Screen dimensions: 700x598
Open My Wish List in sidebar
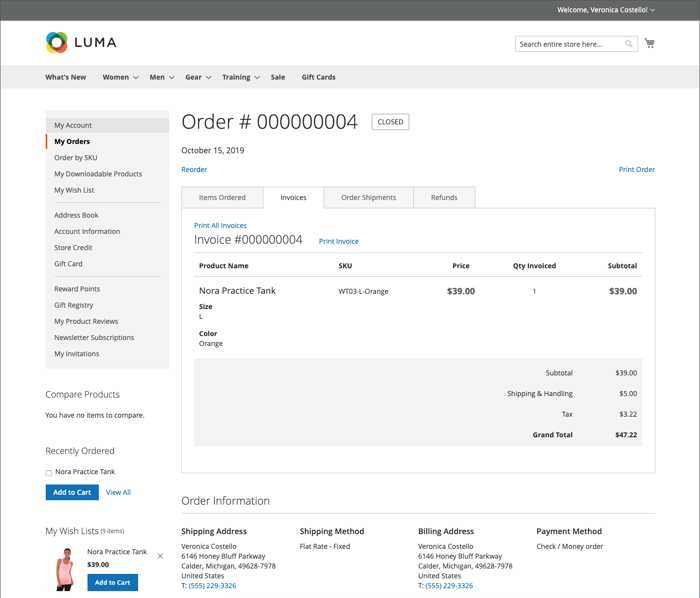point(74,190)
